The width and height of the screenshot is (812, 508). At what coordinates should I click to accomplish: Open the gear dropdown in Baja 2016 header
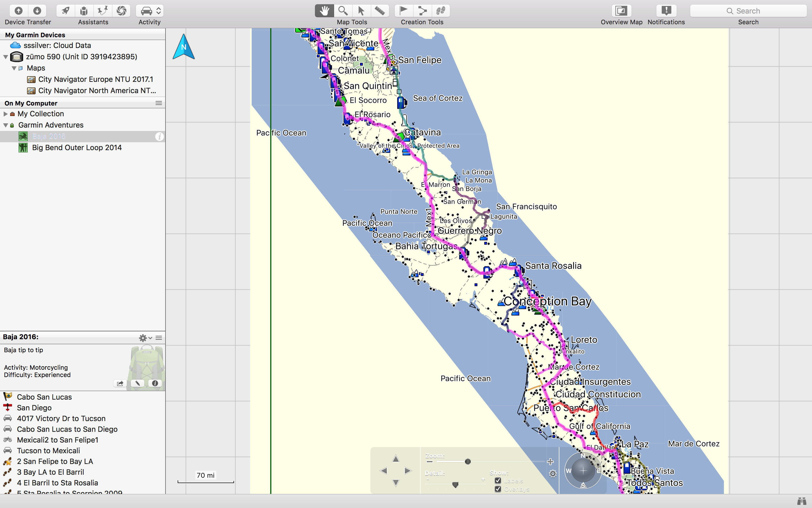coord(145,338)
